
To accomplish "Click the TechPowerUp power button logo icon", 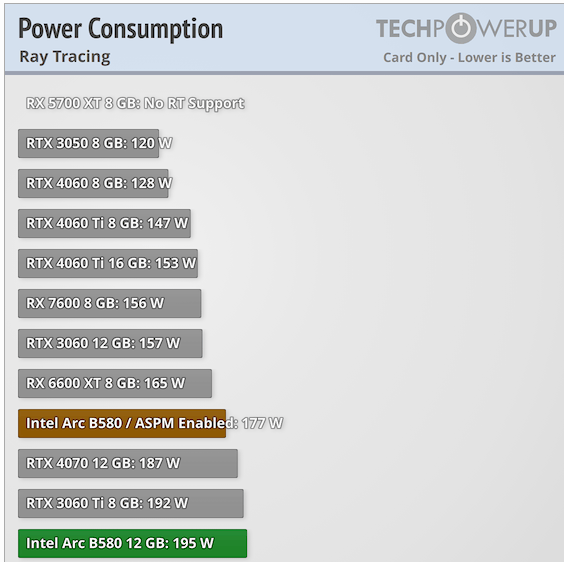I will click(461, 28).
